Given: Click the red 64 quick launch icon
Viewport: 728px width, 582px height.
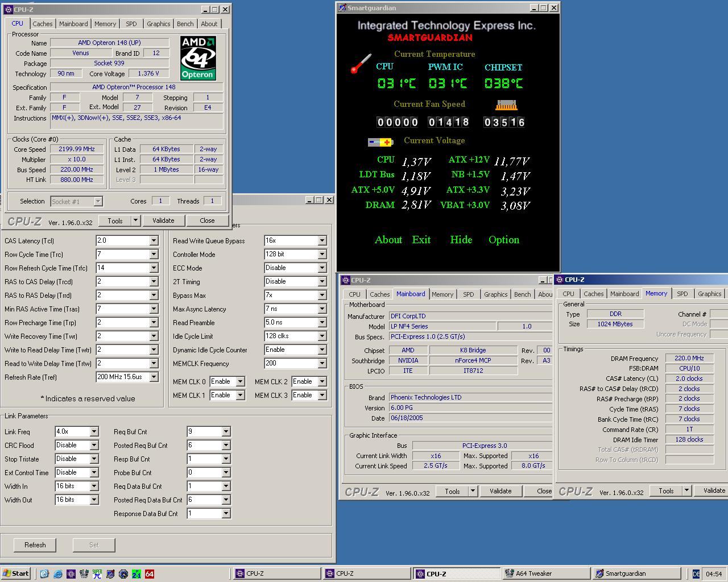Looking at the screenshot, I should tap(150, 574).
